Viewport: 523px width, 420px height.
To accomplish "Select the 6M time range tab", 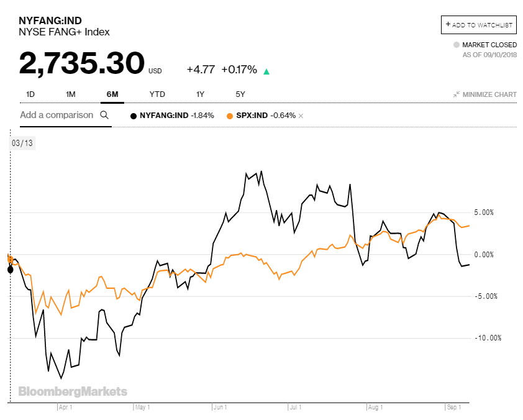I will point(112,94).
